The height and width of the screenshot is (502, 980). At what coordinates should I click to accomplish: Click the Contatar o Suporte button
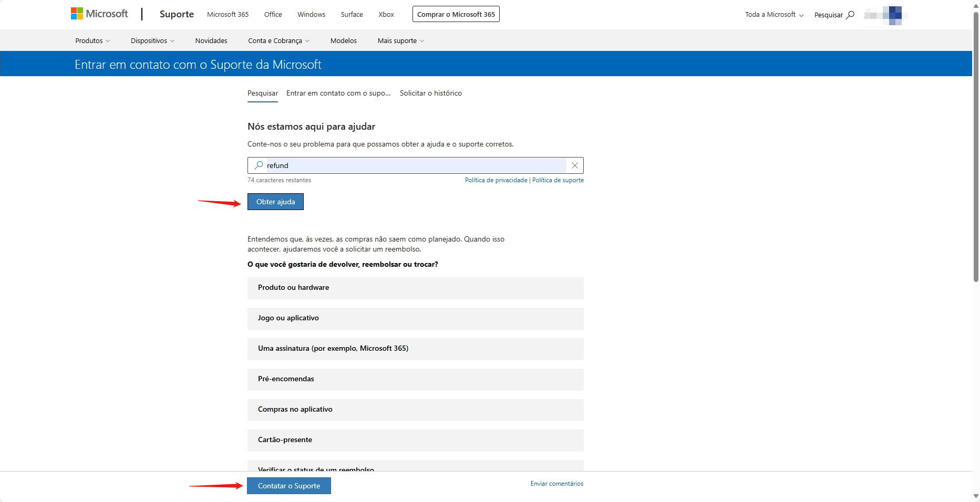[288, 486]
